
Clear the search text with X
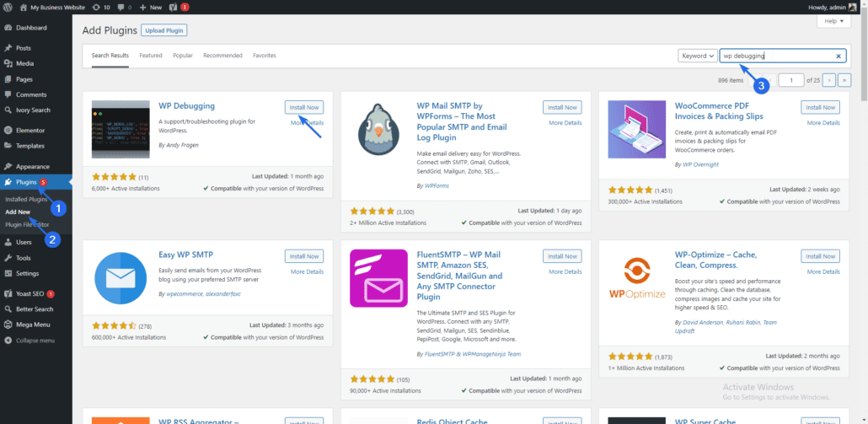(x=839, y=56)
